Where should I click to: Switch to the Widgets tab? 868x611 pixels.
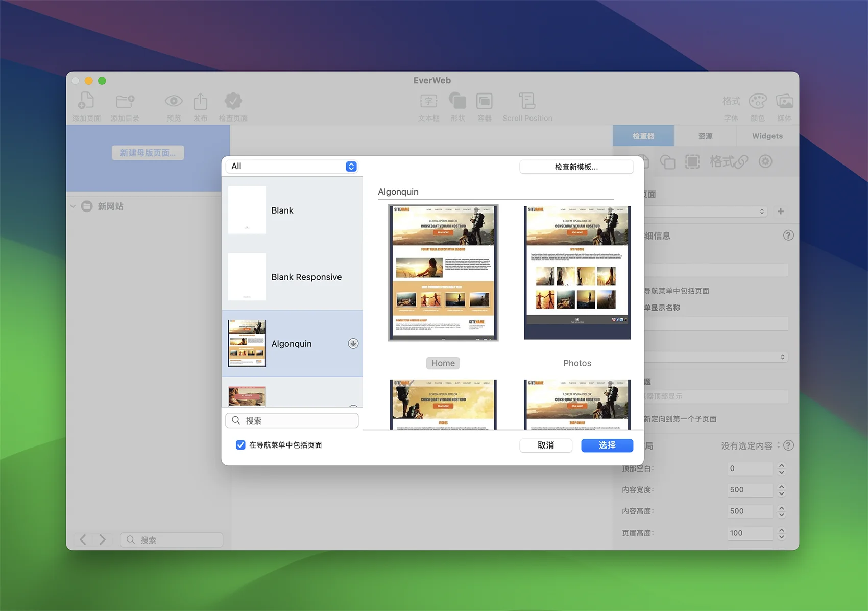tap(767, 136)
